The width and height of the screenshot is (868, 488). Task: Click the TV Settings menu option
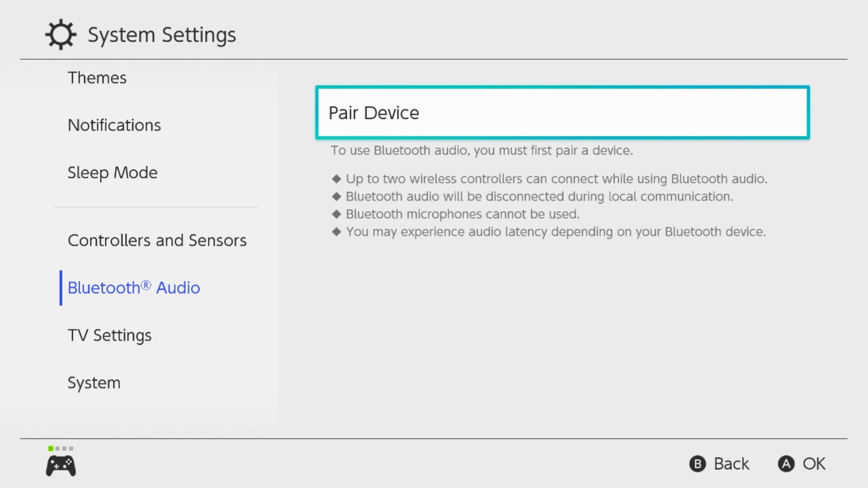(x=109, y=334)
